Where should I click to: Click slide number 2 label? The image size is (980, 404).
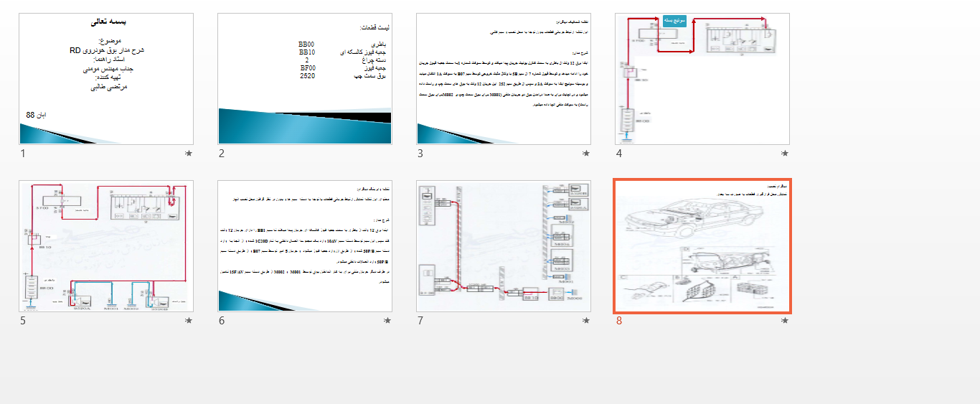click(222, 154)
